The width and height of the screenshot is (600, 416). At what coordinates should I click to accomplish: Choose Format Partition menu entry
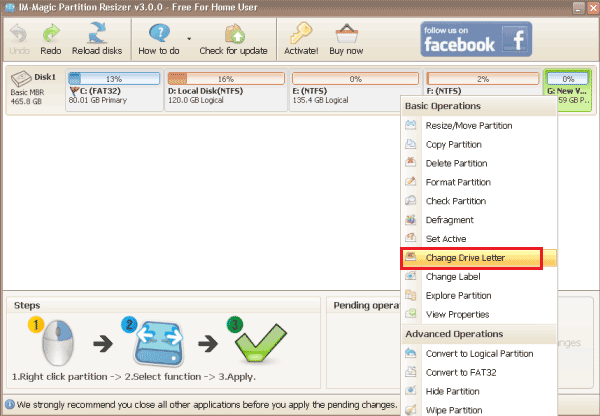point(479,182)
